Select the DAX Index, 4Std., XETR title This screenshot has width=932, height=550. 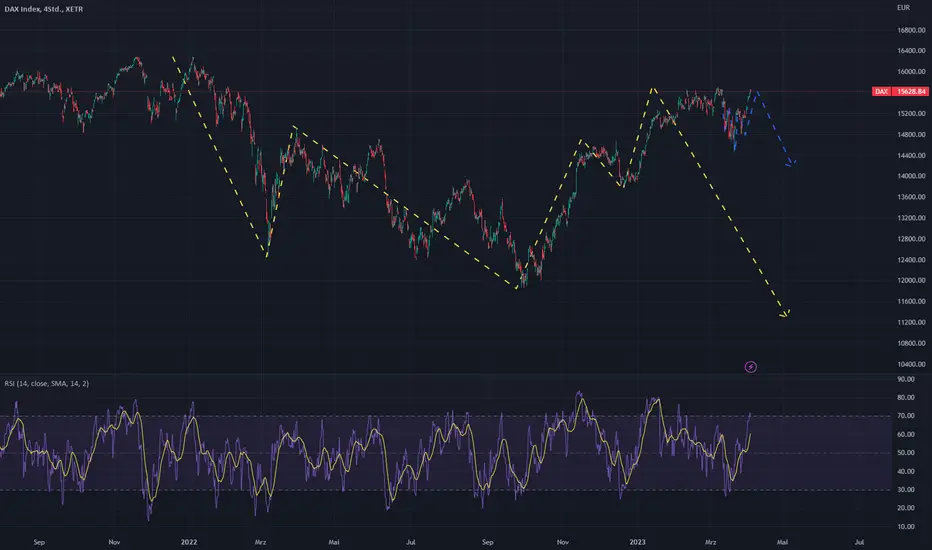click(44, 10)
